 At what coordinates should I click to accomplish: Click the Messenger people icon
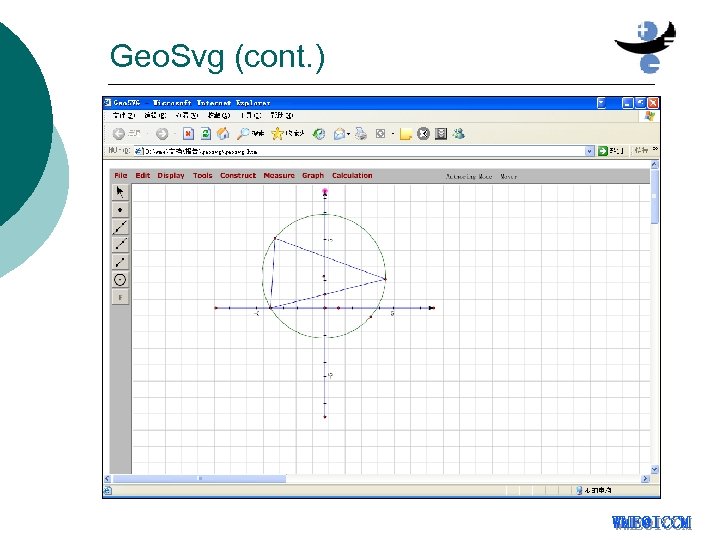[458, 134]
